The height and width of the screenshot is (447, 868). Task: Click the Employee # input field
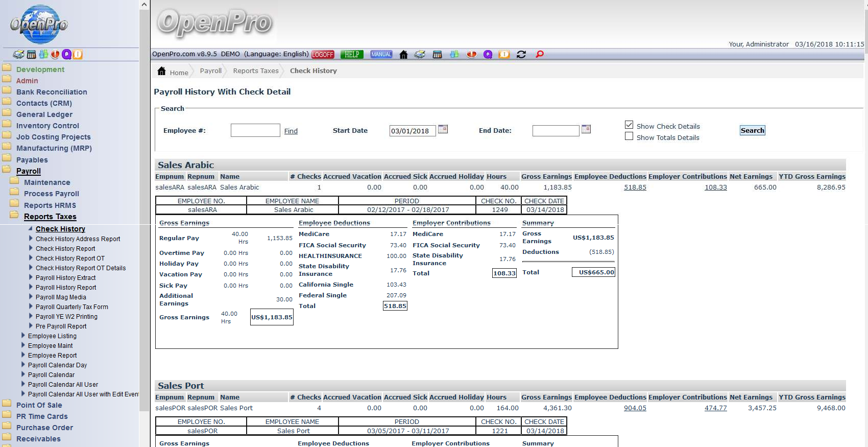pos(255,130)
